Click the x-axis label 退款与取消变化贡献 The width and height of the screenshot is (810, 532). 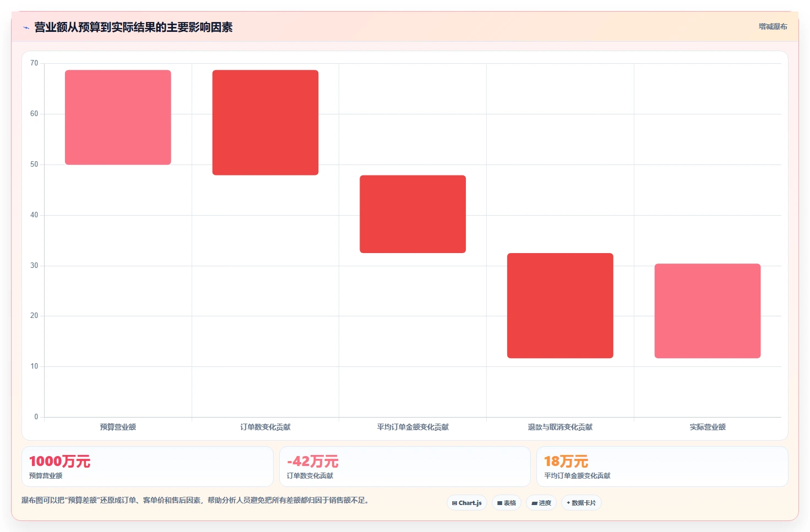pos(560,427)
